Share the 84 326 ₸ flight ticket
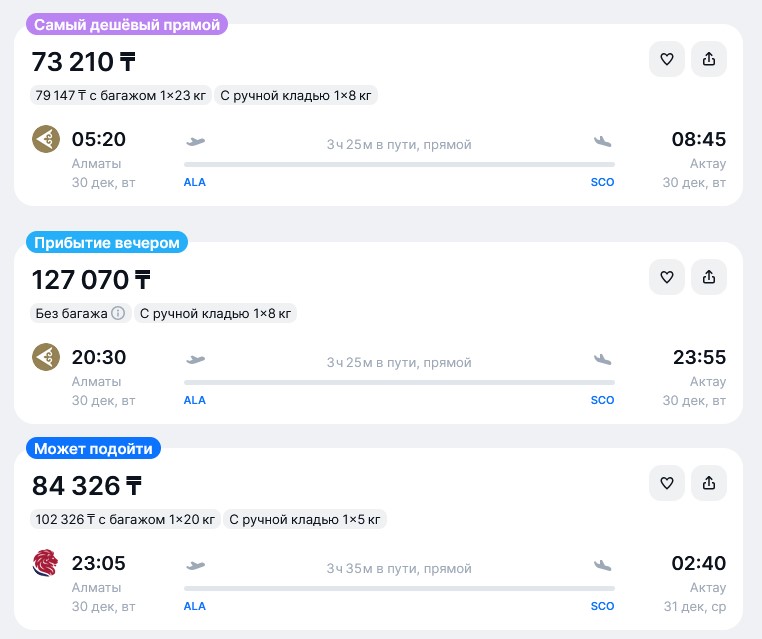 709,483
